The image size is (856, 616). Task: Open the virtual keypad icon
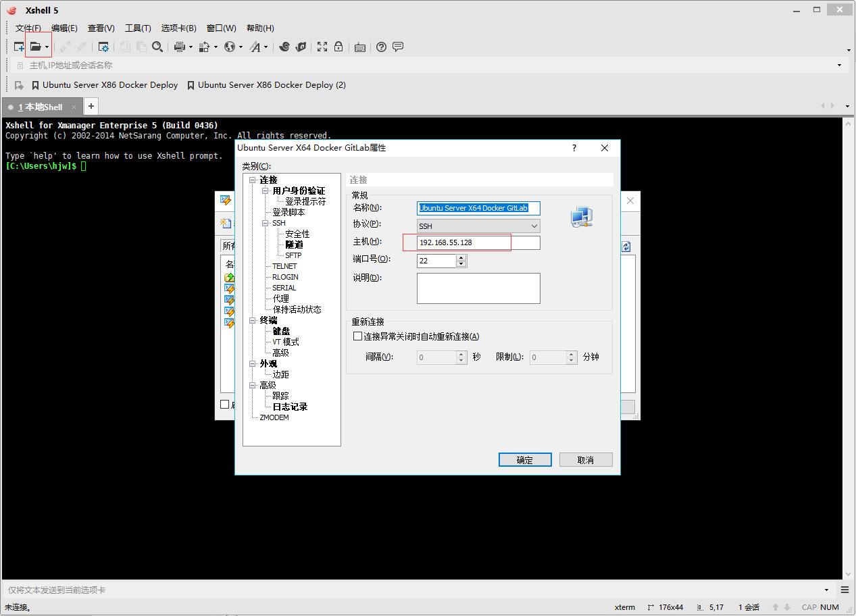coord(360,47)
